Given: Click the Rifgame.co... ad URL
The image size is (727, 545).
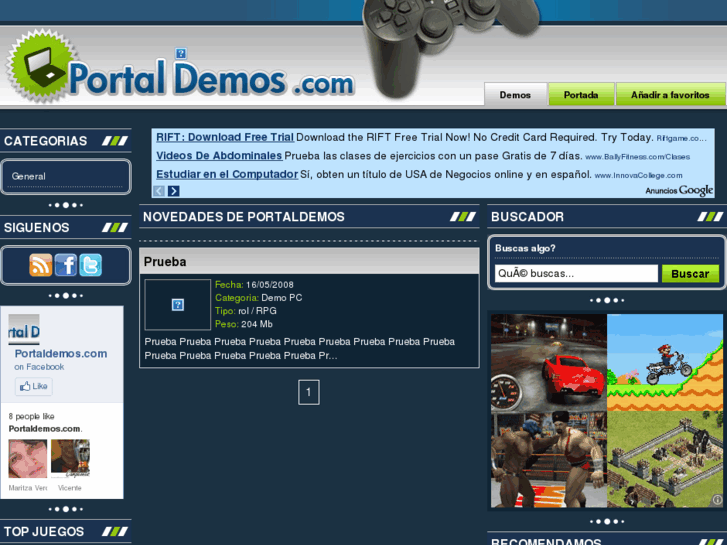Looking at the screenshot, I should [681, 138].
